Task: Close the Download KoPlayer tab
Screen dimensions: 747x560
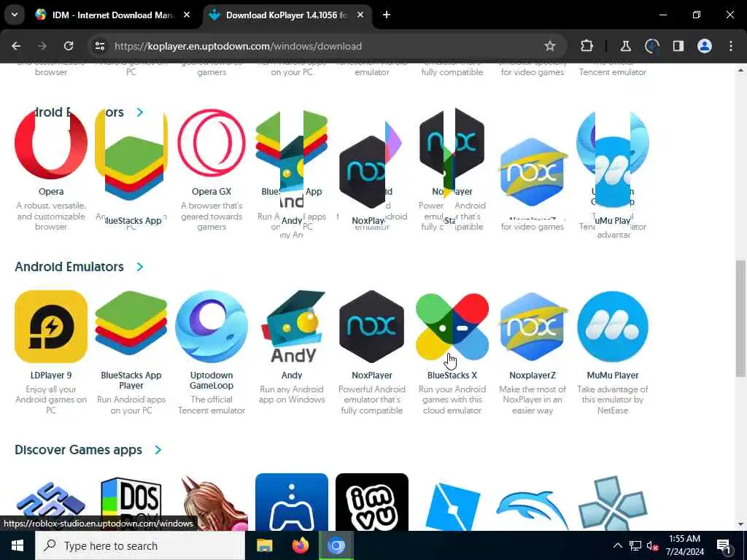Action: pos(360,15)
